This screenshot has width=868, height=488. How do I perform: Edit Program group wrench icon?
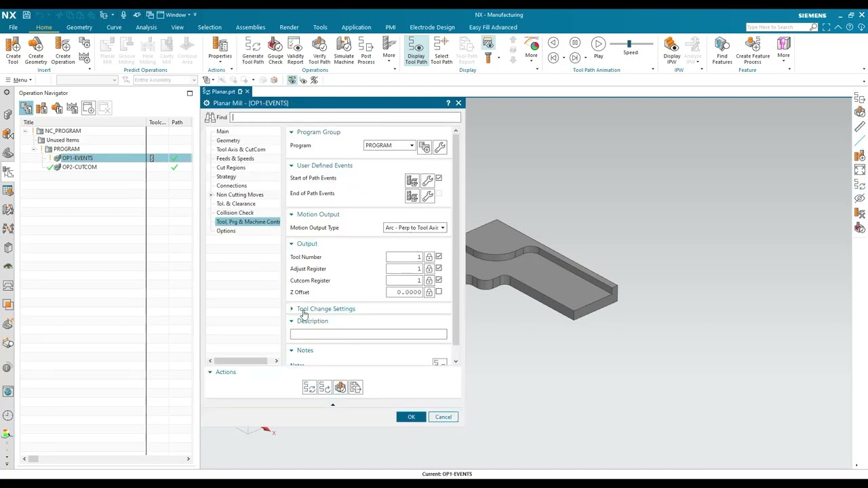tap(439, 147)
